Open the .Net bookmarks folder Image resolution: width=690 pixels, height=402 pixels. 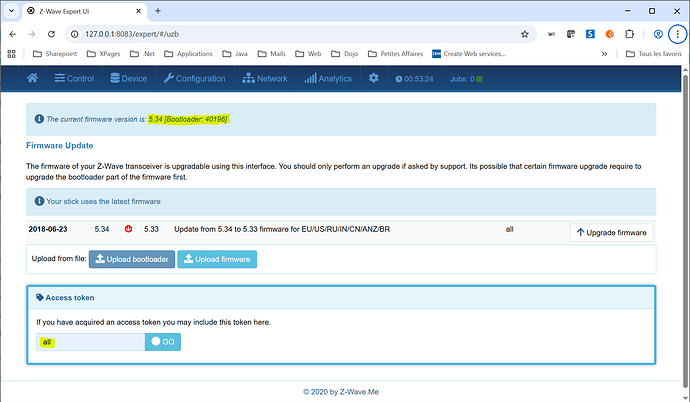pyautogui.click(x=142, y=54)
